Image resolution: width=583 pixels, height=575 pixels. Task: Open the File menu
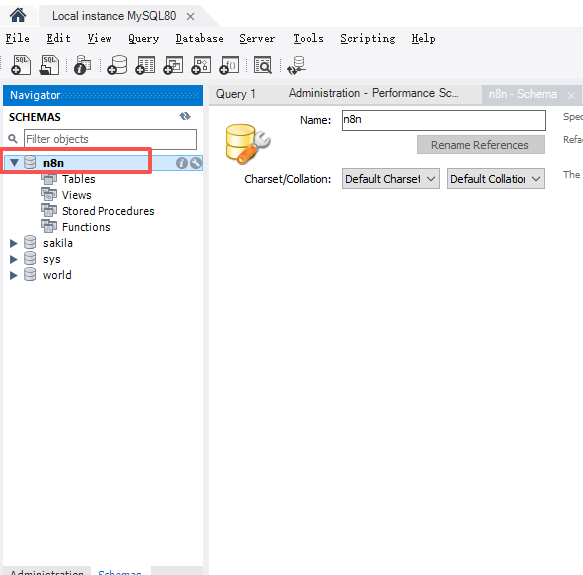17,38
